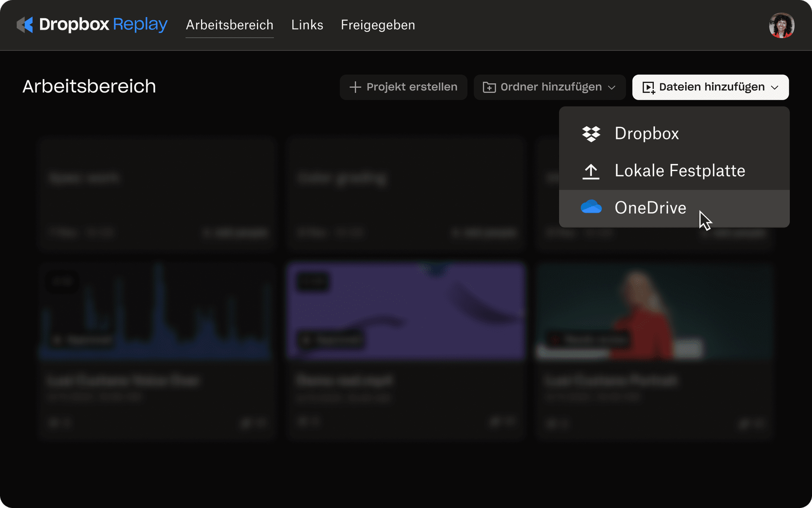Image resolution: width=812 pixels, height=508 pixels.
Task: Switch to the Links tab
Action: pos(307,25)
